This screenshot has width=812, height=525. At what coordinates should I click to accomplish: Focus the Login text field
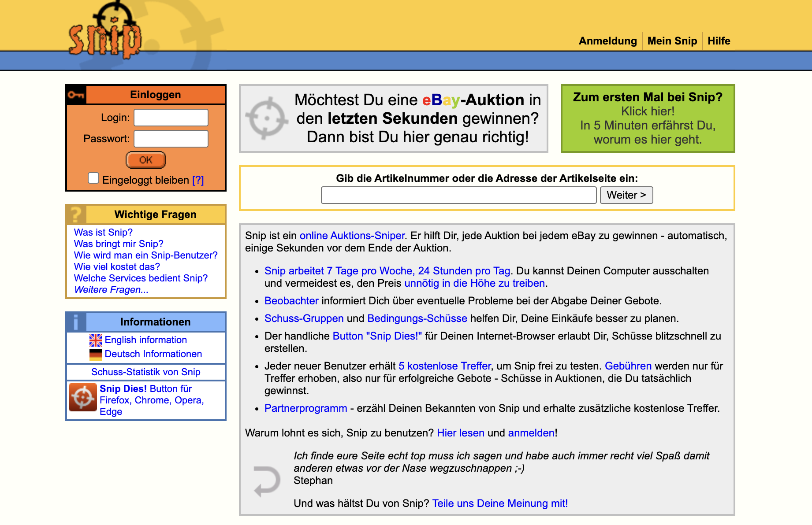[x=171, y=118]
